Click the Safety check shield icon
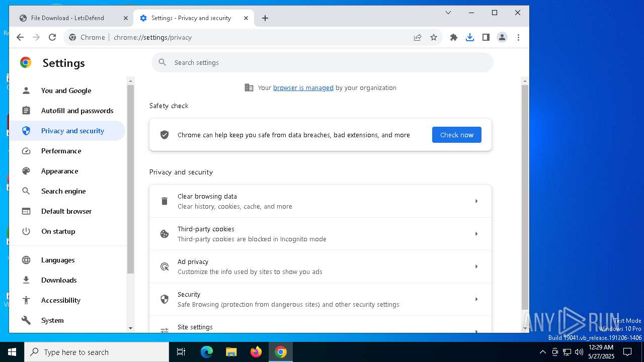Image resolution: width=644 pixels, height=362 pixels. 165,135
